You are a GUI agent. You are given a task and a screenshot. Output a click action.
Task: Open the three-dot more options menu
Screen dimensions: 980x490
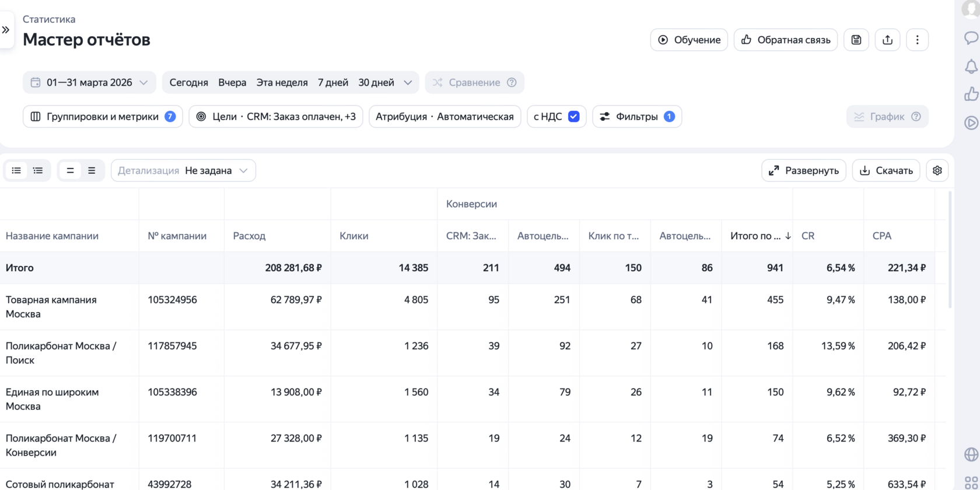pyautogui.click(x=917, y=40)
